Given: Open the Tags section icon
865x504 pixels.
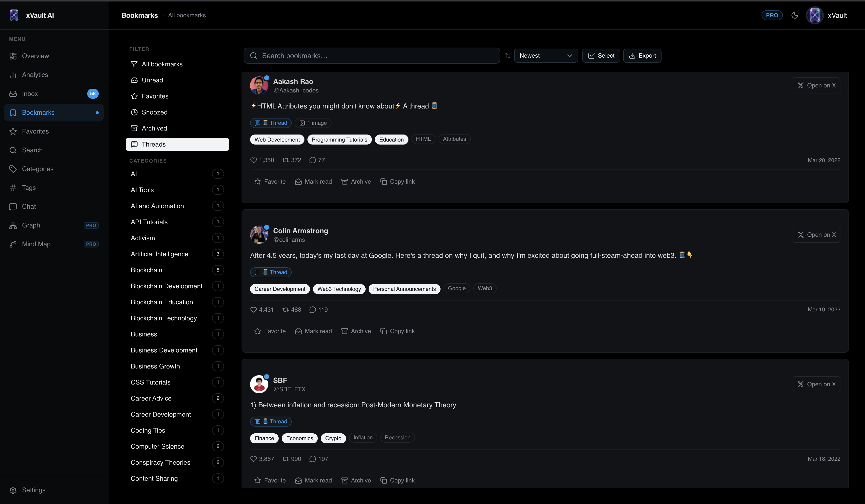Looking at the screenshot, I should (x=13, y=188).
